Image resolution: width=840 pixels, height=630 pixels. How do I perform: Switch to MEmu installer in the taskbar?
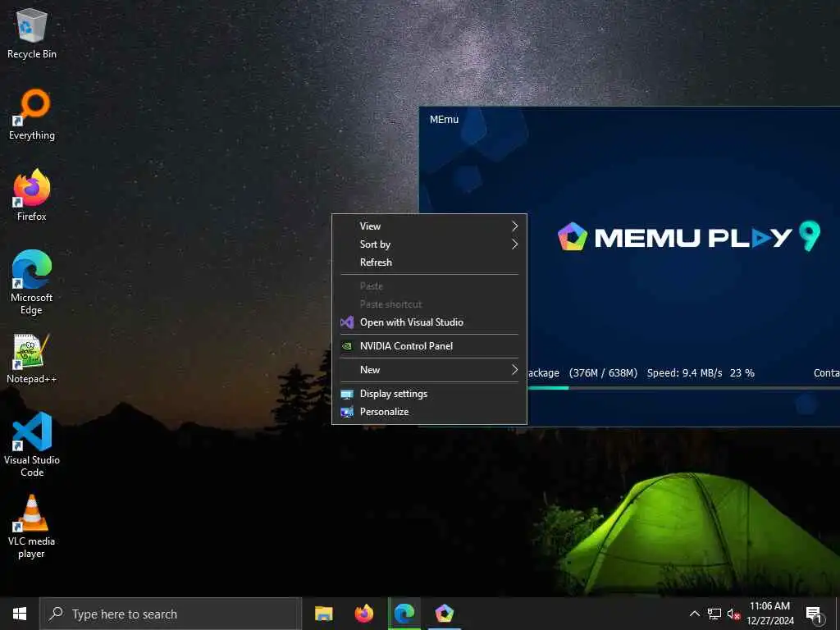click(x=445, y=614)
